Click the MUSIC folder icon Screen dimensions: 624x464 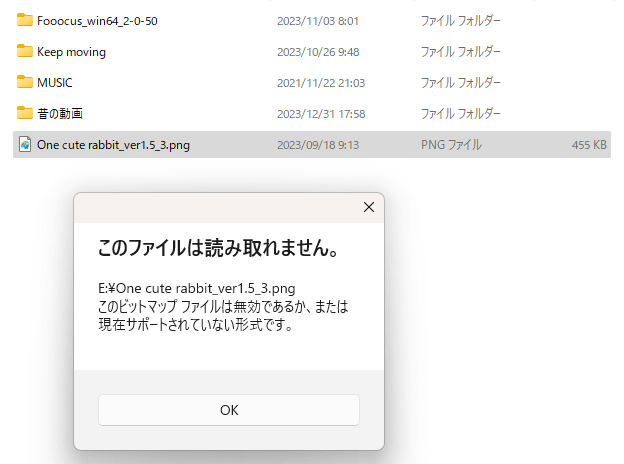pyautogui.click(x=25, y=82)
